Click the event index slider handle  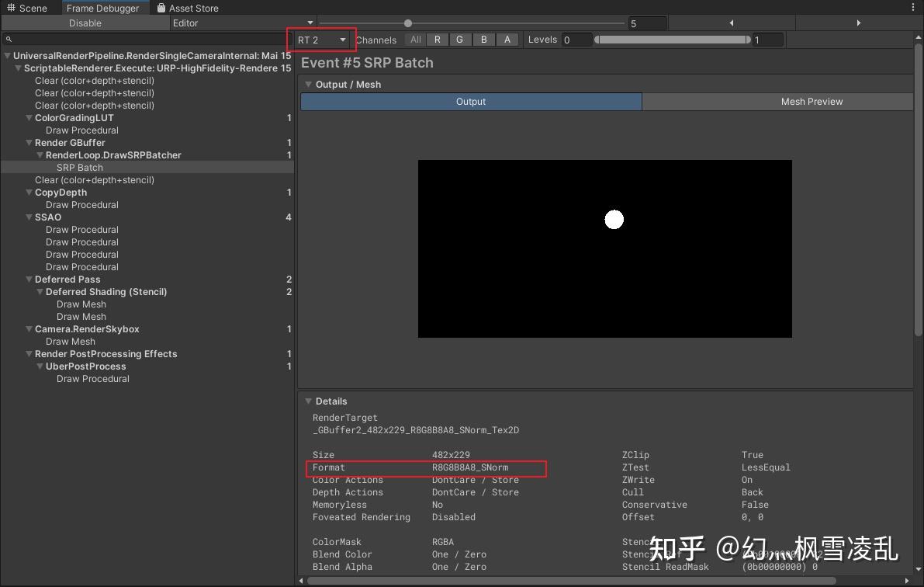click(x=408, y=23)
